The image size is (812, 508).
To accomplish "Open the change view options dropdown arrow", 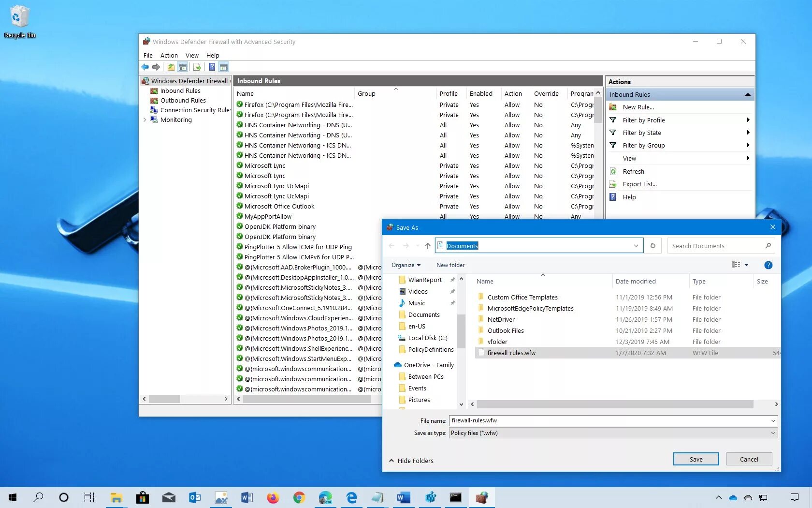I will tap(746, 265).
